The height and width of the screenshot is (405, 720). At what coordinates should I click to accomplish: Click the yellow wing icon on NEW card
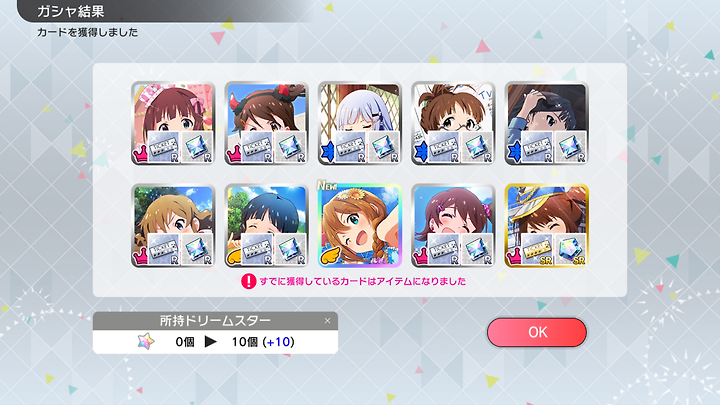click(x=329, y=257)
